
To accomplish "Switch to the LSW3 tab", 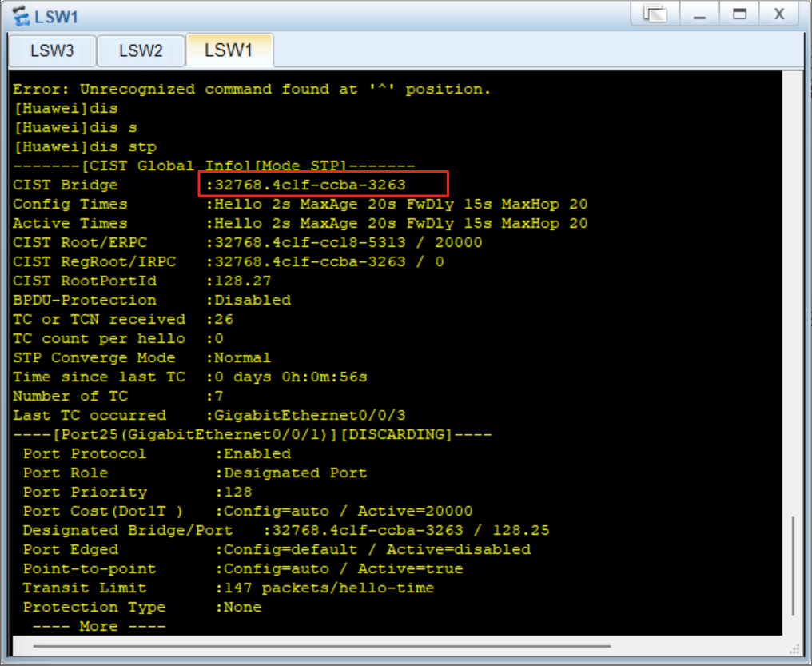I will tap(52, 50).
